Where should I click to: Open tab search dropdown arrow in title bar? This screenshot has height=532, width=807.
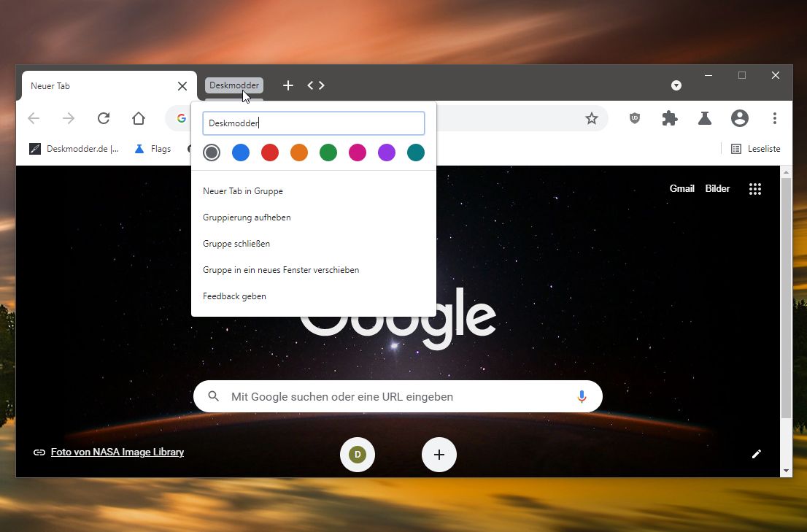[x=676, y=85]
